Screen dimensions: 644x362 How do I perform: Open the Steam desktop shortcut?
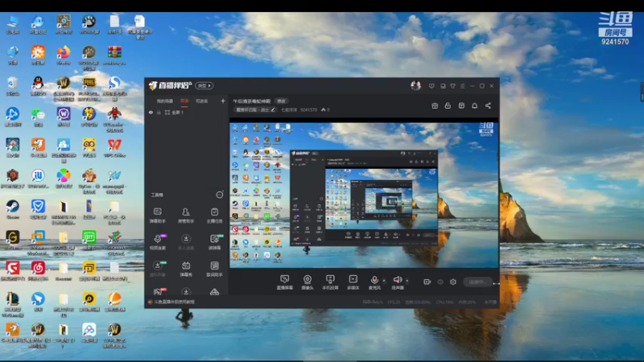pos(12,208)
